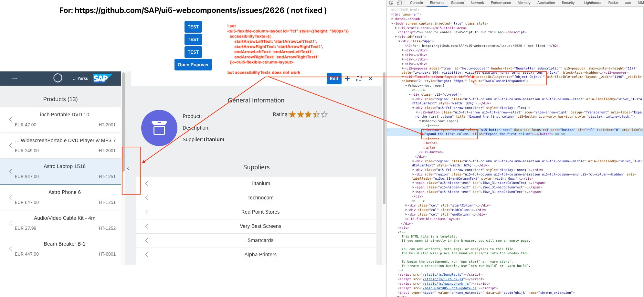Toggle the fourth rating star for the product
This screenshot has width=644, height=297.
[x=316, y=114]
